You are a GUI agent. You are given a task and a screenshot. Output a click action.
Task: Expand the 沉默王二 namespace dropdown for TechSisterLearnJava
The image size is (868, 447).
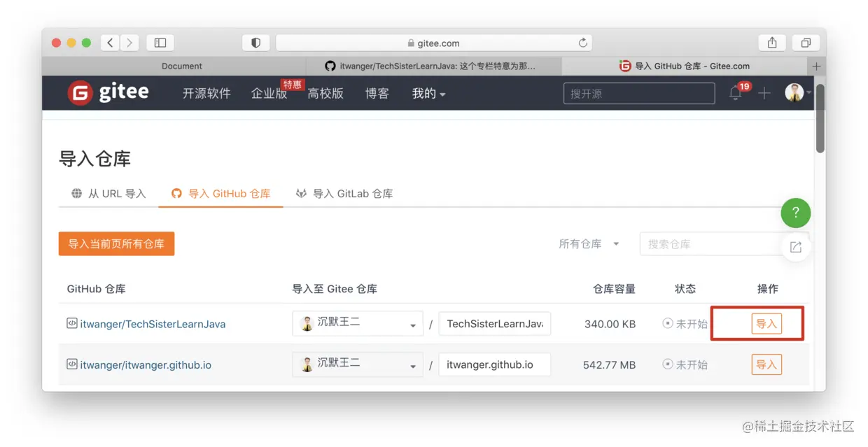[413, 323]
